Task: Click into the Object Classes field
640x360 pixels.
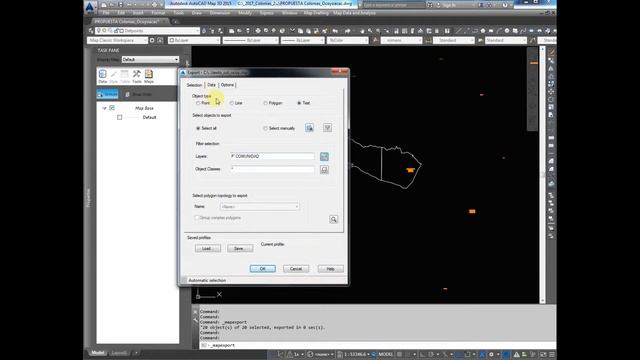Action: (x=272, y=169)
